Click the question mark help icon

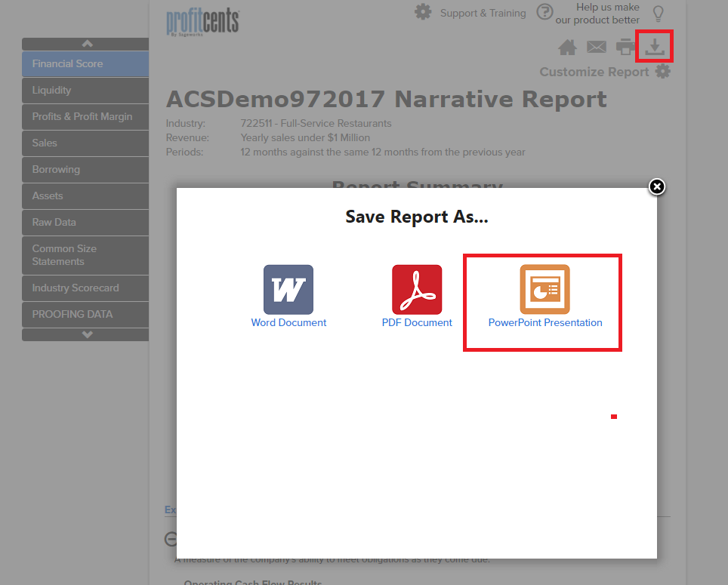(544, 12)
